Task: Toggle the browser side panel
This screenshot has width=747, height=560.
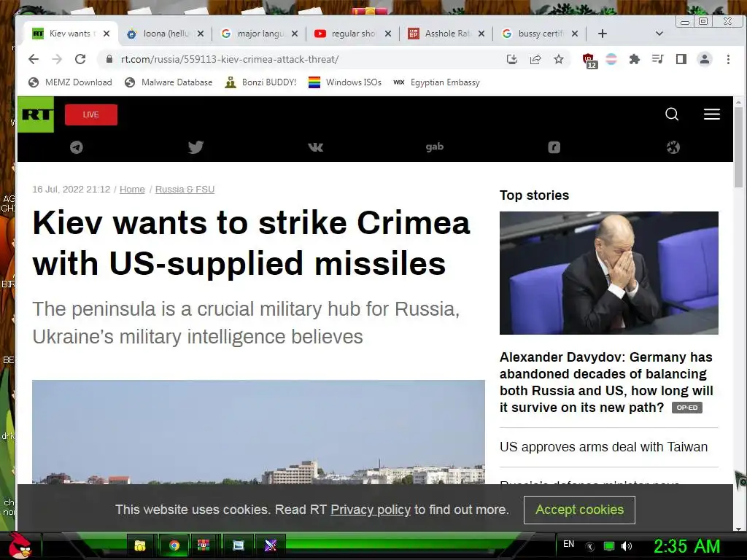Action: tap(681, 59)
